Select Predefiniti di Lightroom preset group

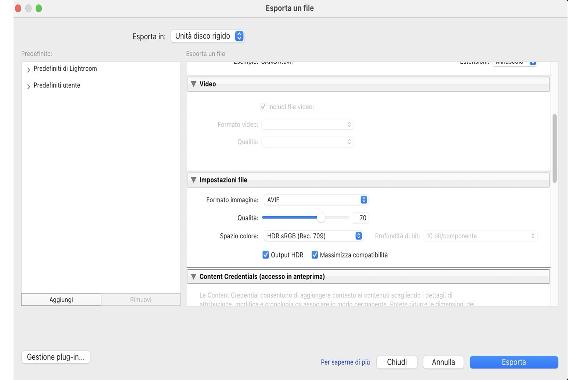(x=65, y=69)
